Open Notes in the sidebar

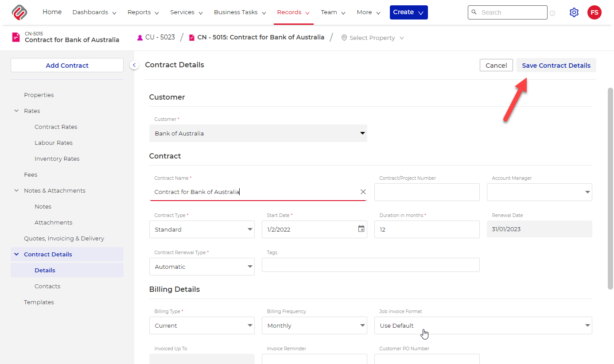pyautogui.click(x=43, y=206)
